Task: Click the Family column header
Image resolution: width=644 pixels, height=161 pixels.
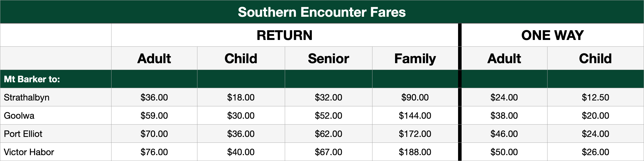Action: 415,58
